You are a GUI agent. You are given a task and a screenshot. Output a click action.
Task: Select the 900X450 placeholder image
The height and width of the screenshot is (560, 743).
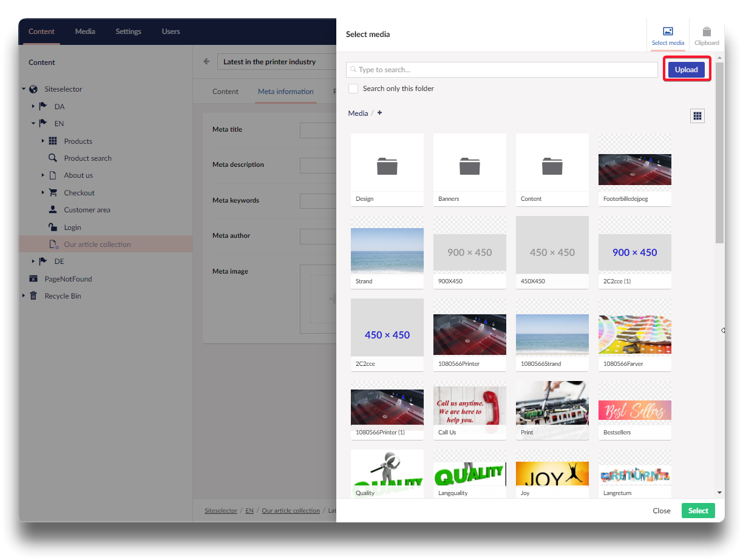(470, 252)
